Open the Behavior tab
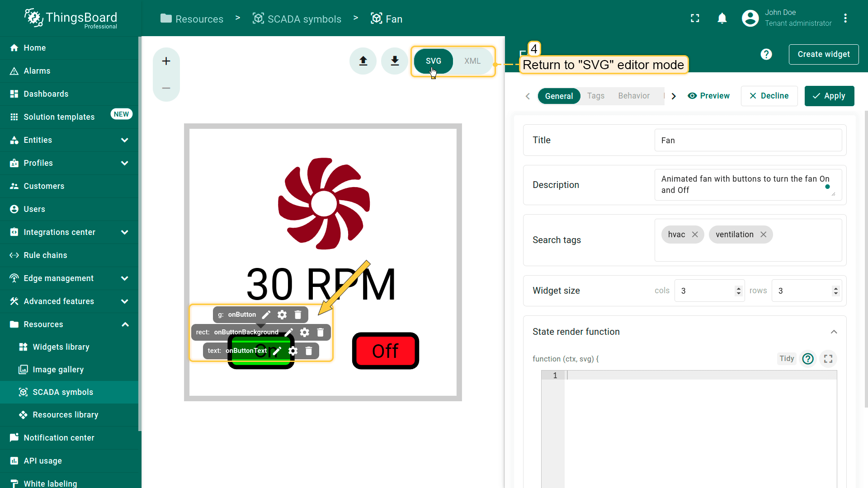 [x=633, y=96]
